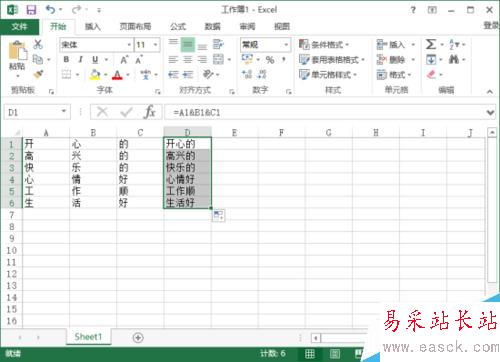Expand the formula bar
This screenshot has height=362, width=500.
tap(490, 113)
